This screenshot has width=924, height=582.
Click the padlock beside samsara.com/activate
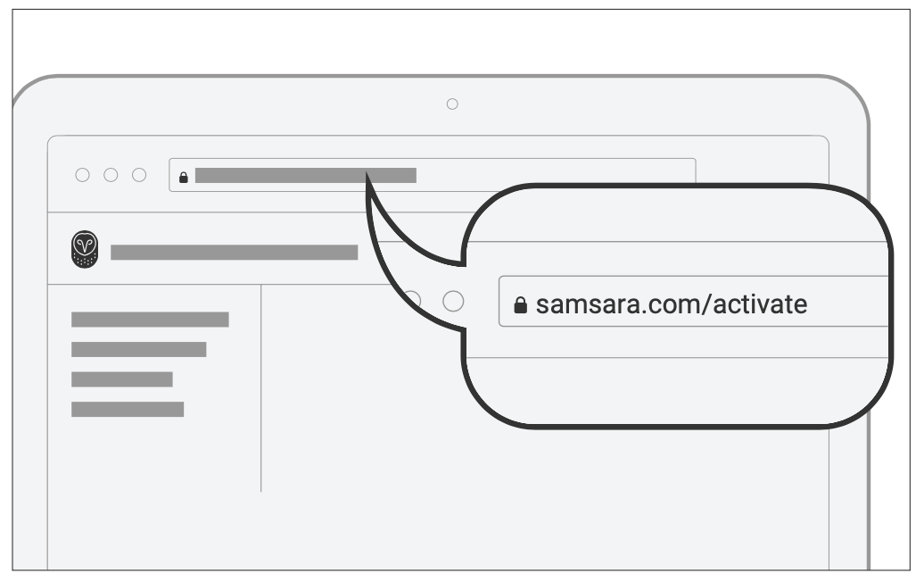[x=521, y=306]
